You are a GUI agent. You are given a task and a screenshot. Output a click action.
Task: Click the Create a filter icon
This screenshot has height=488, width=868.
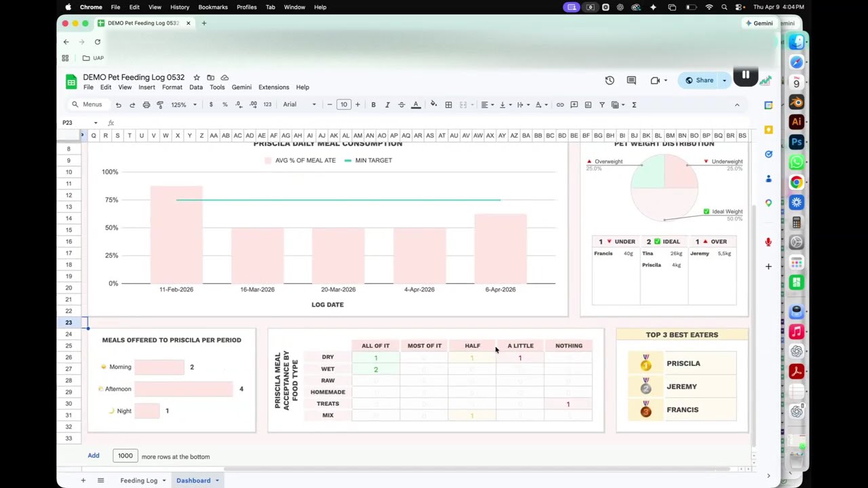(601, 105)
